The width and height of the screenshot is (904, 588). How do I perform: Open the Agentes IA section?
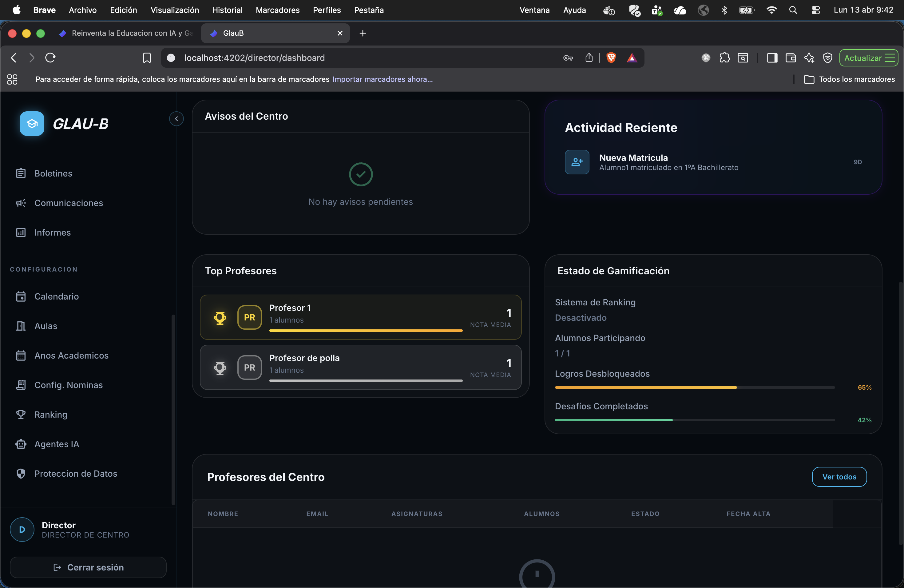pos(56,444)
